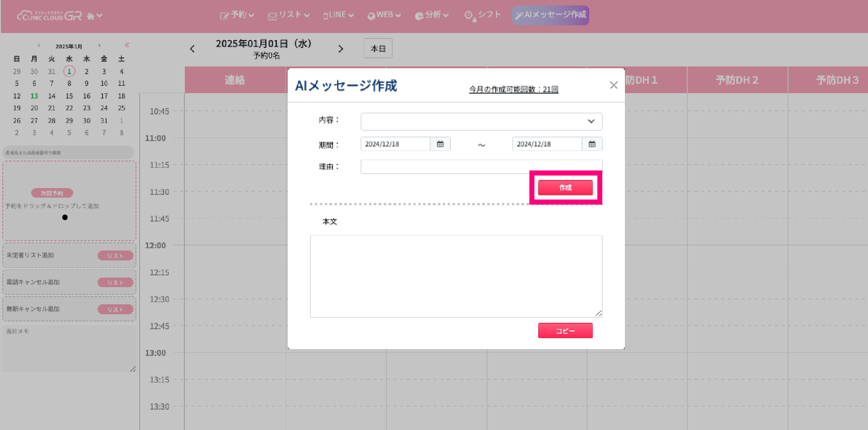Screen dimensions: 868x430
Task: Open start date calendar picker icon
Action: pyautogui.click(x=440, y=144)
